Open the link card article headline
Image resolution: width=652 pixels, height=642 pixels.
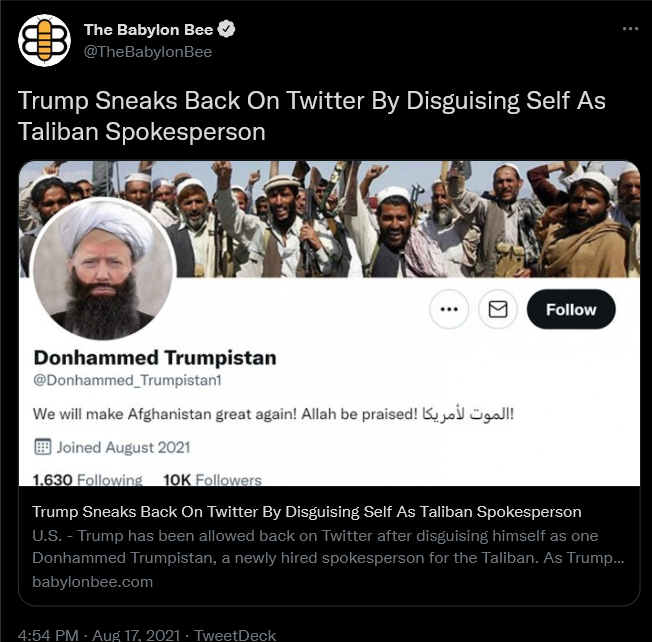[x=306, y=511]
